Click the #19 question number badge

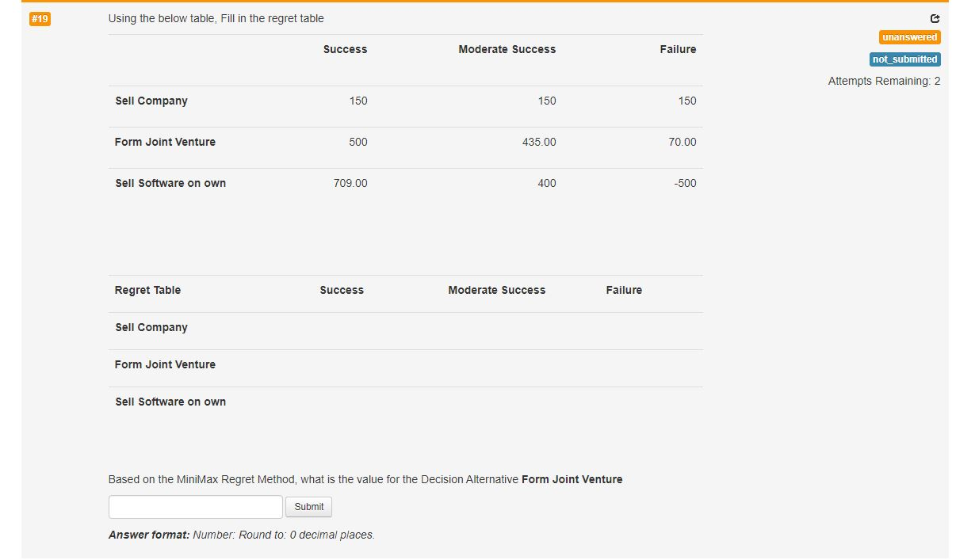[40, 19]
